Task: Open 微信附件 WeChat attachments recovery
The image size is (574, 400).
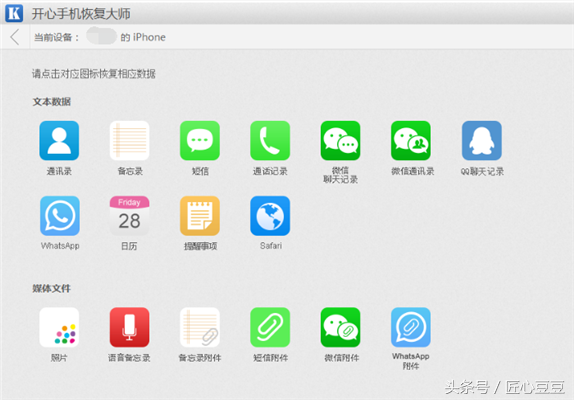Action: coord(340,327)
